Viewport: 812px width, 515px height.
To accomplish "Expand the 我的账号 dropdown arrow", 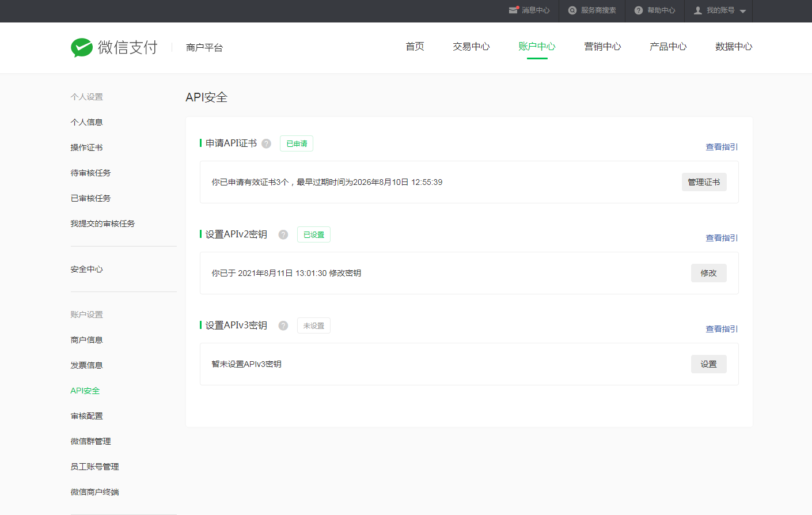I will click(743, 11).
